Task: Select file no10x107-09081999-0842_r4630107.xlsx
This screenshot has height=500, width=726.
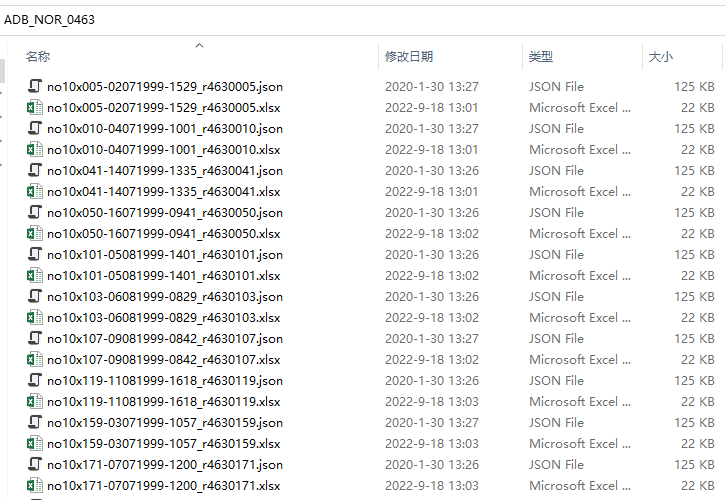Action: pyautogui.click(x=164, y=359)
